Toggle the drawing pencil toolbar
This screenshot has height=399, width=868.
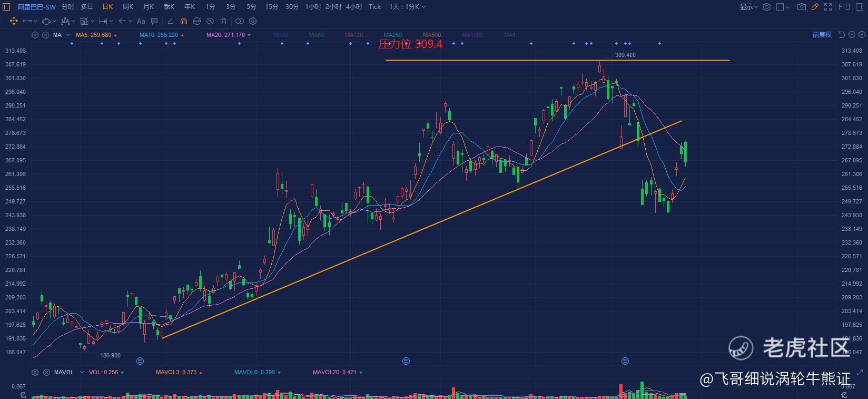(x=815, y=7)
